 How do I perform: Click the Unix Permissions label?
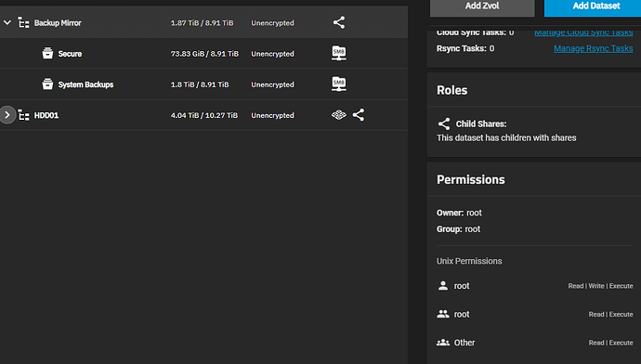(469, 261)
